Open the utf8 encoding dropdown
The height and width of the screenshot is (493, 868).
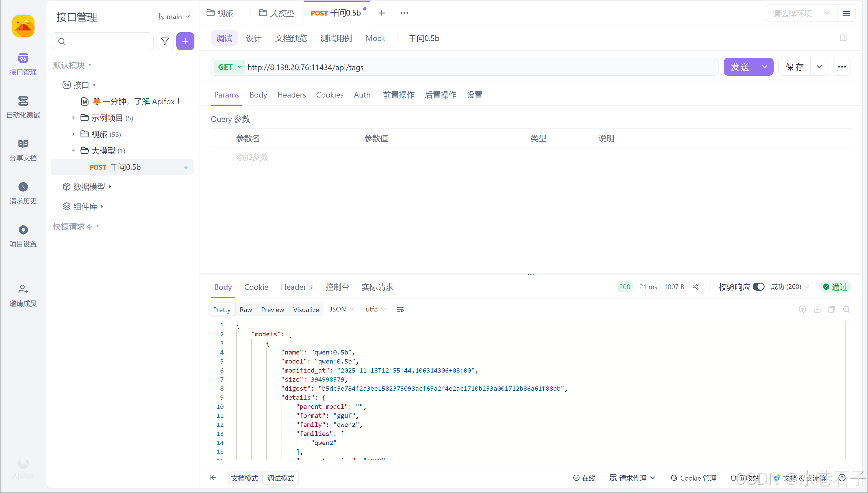point(376,309)
